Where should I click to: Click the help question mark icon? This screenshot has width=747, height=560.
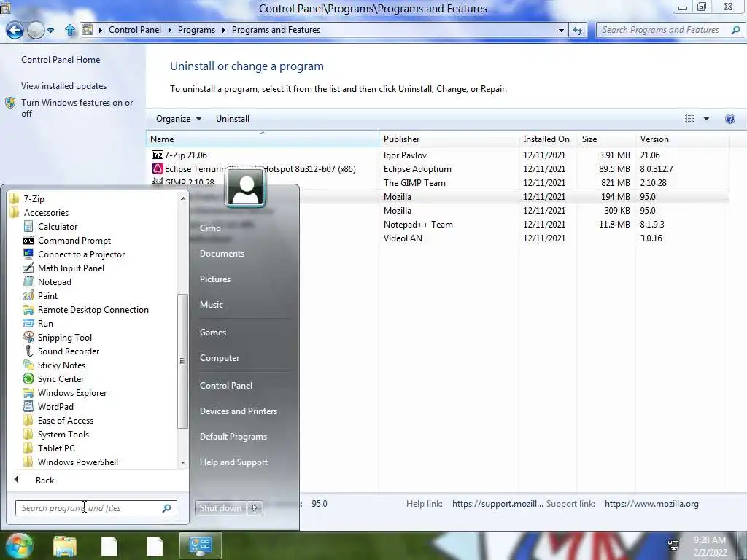(x=729, y=119)
